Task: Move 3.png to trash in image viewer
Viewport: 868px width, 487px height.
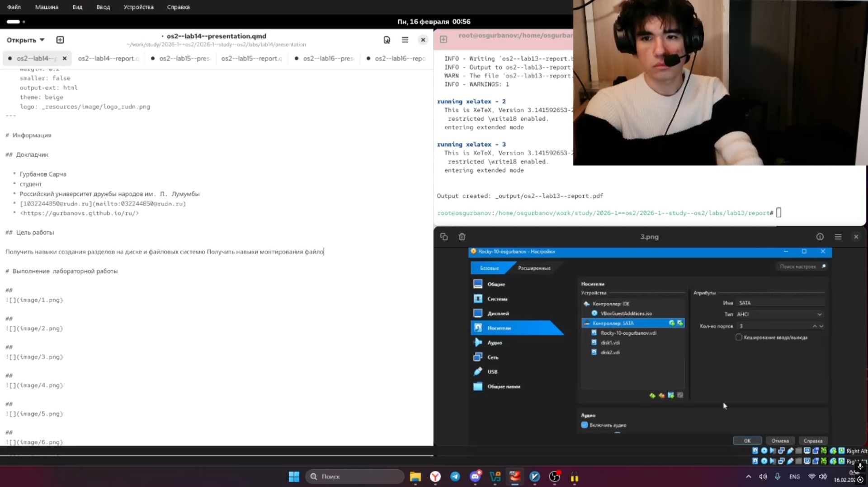Action: tap(462, 237)
